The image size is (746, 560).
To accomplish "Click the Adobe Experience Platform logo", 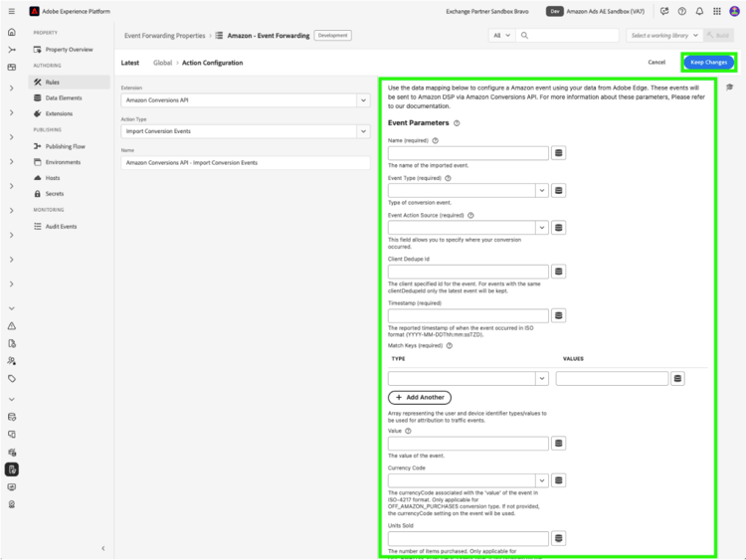I will pos(34,11).
